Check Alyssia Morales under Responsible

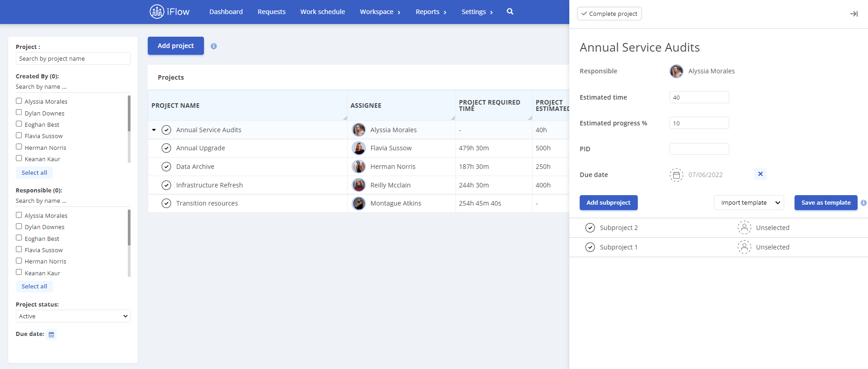[x=19, y=215]
